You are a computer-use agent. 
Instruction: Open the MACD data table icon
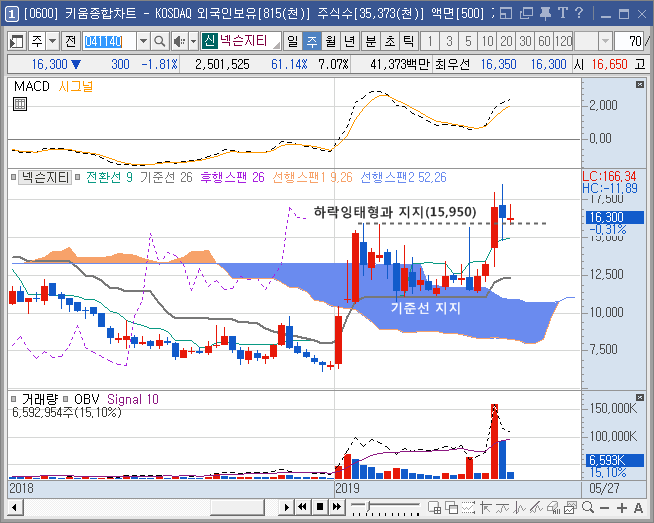tap(20, 104)
